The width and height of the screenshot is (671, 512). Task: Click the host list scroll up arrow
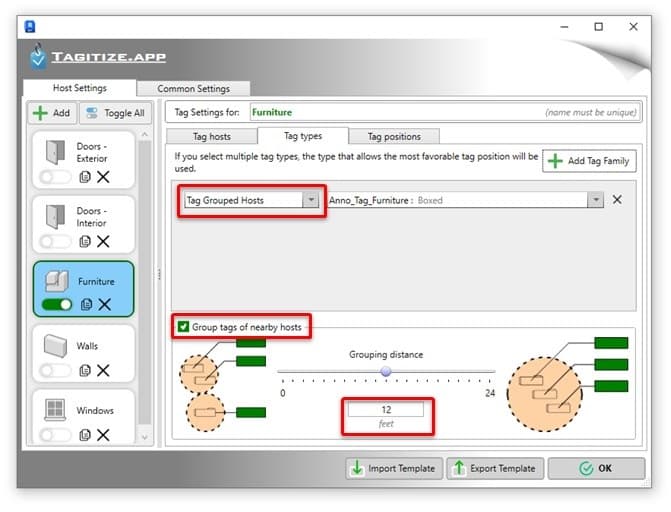pyautogui.click(x=145, y=135)
